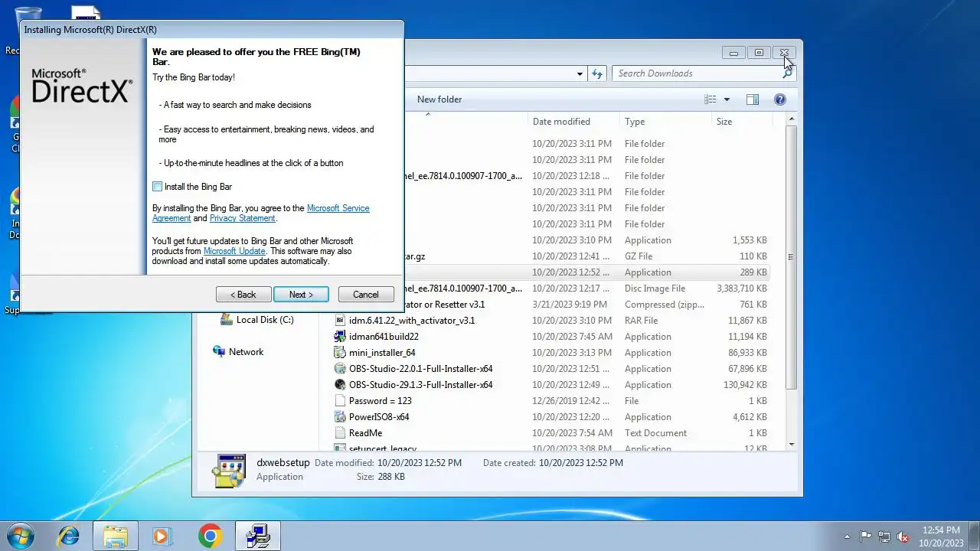The height and width of the screenshot is (551, 980).
Task: Open the address bar history dropdown
Action: [x=580, y=73]
